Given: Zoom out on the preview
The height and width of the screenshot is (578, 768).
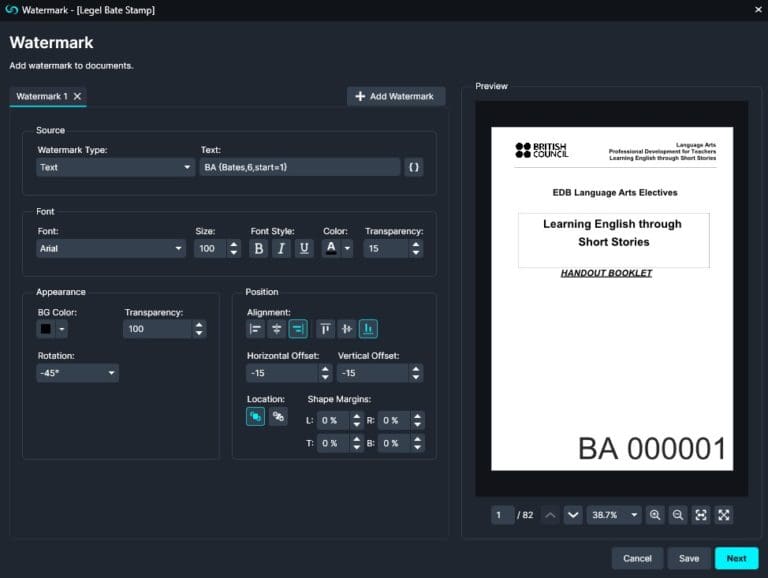Looking at the screenshot, I should click(x=678, y=515).
